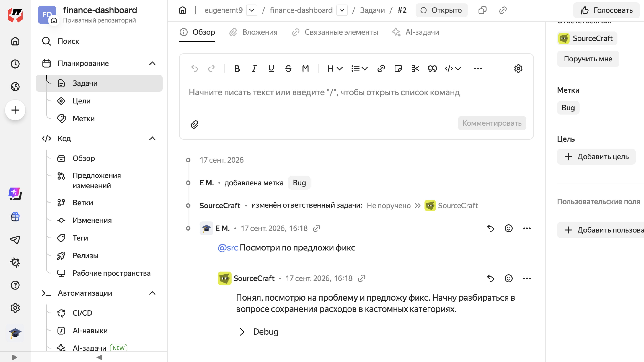This screenshot has width=644, height=362.
Task: Toggle strikethrough formatting in editor toolbar
Action: [x=288, y=68]
